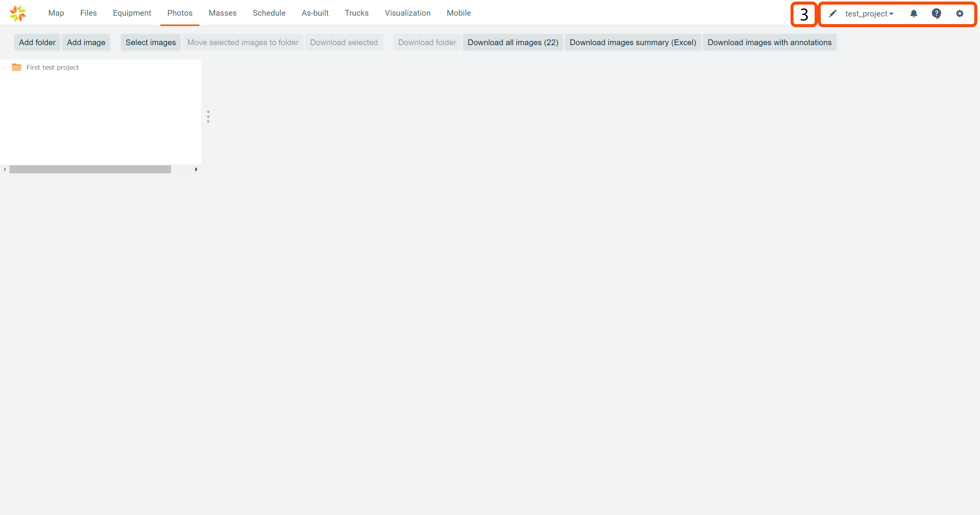The image size is (980, 515).
Task: Click the folder panel horizontal scrollbar
Action: pos(90,169)
